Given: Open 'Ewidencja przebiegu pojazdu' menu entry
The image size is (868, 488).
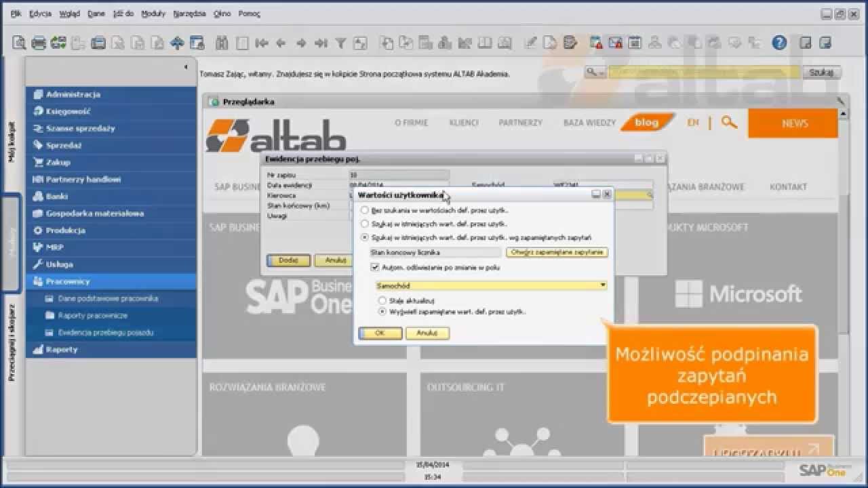Looking at the screenshot, I should tap(106, 333).
